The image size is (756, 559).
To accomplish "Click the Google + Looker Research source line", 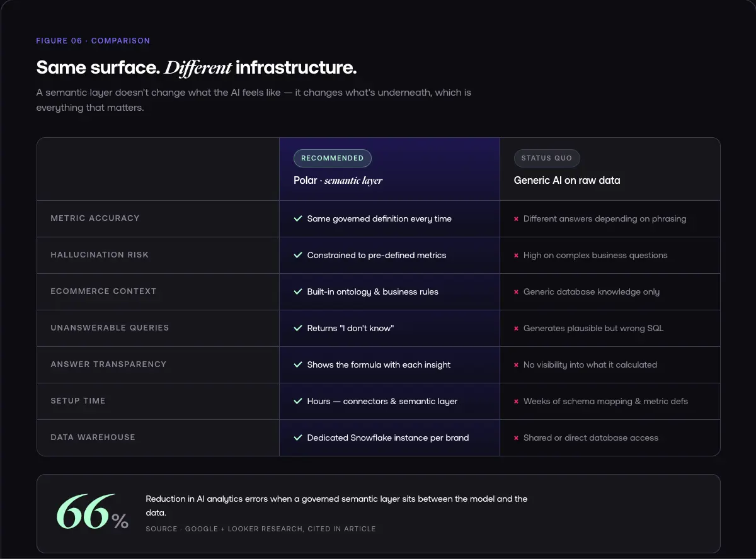I will click(261, 529).
